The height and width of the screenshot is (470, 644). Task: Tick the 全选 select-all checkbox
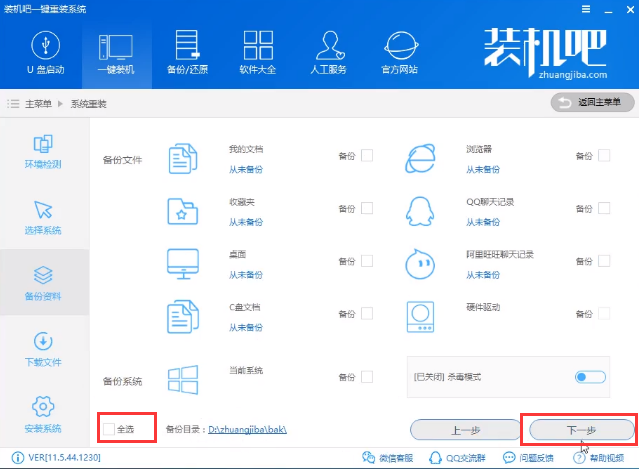click(109, 429)
